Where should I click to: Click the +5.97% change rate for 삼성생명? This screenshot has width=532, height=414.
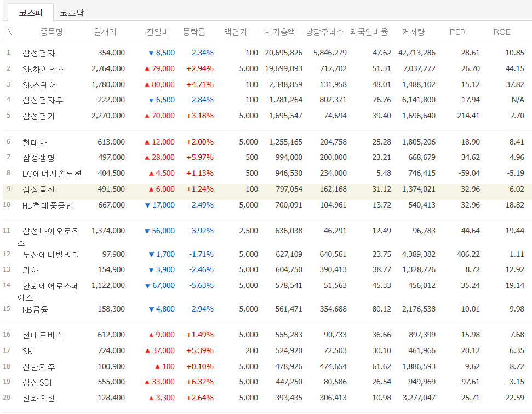click(200, 157)
